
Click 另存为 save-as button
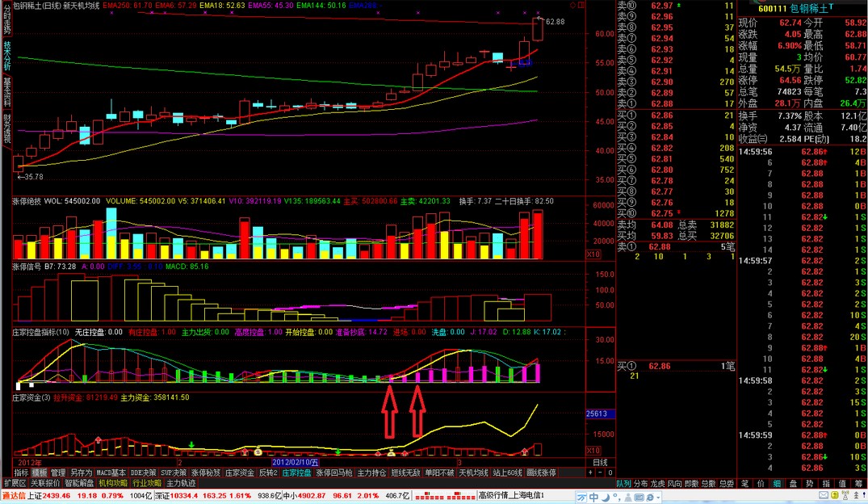(x=82, y=473)
